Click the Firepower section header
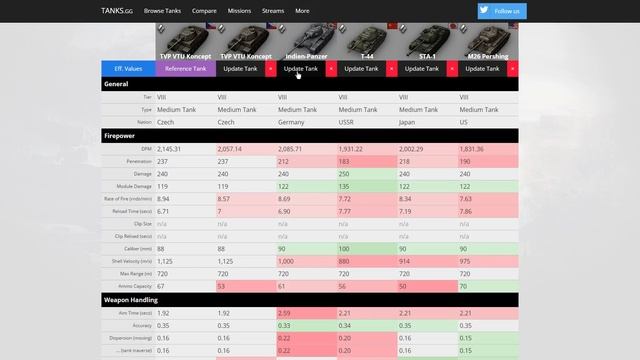This screenshot has height=360, width=640. [x=310, y=136]
